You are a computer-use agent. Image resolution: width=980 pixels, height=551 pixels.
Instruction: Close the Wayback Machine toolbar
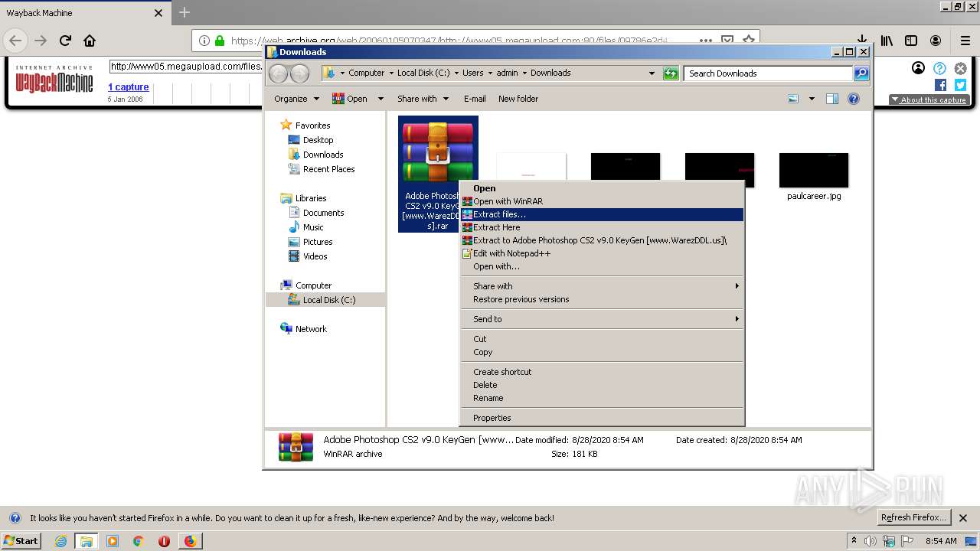tap(960, 68)
